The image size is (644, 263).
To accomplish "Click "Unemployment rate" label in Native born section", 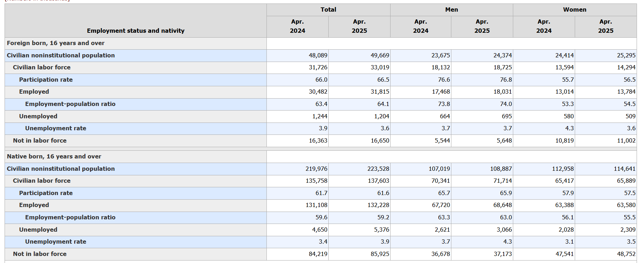I will [x=56, y=242].
